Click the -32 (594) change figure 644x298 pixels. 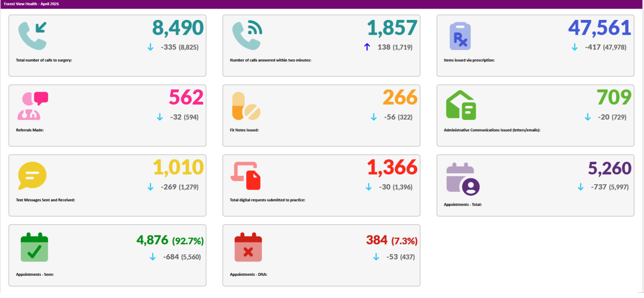coord(185,117)
